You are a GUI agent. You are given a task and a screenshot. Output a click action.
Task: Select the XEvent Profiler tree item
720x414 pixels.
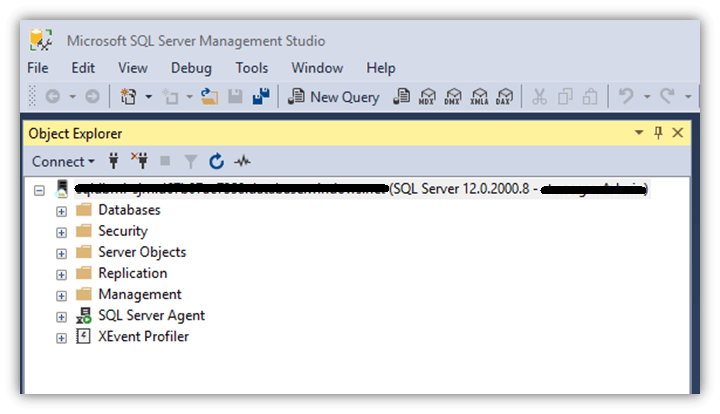143,336
